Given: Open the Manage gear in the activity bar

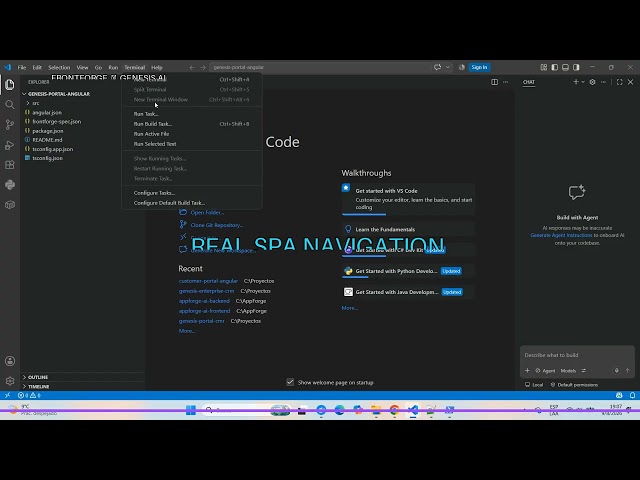Looking at the screenshot, I should point(10,381).
